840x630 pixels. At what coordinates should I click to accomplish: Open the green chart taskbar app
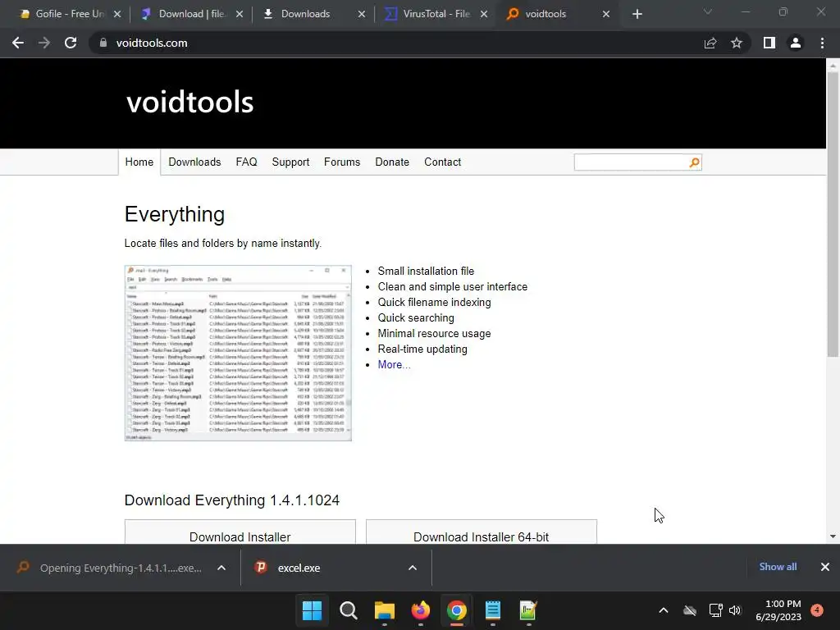(528, 610)
